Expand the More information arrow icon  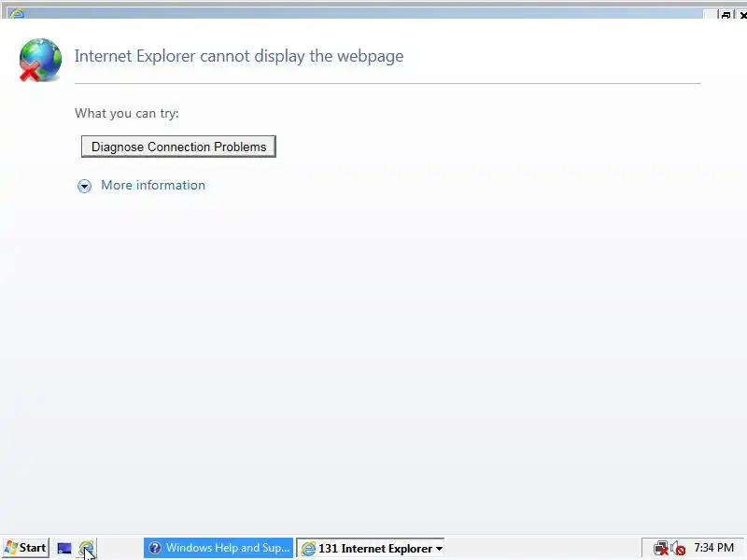(x=84, y=186)
